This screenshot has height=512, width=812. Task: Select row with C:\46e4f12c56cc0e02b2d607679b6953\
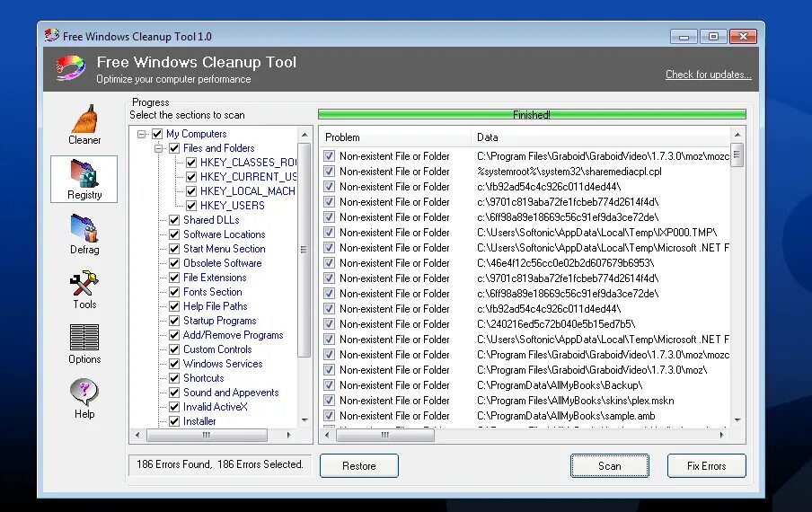[525, 263]
